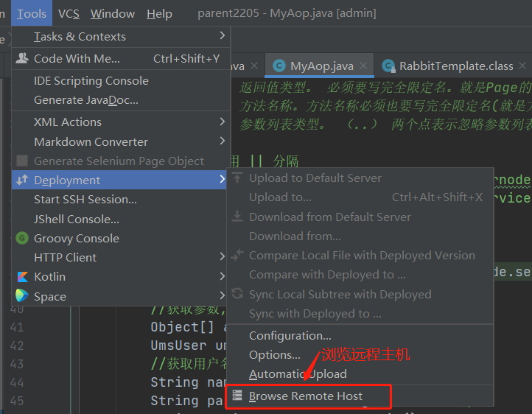
Task: Select Upload to... entry
Action: point(360,197)
